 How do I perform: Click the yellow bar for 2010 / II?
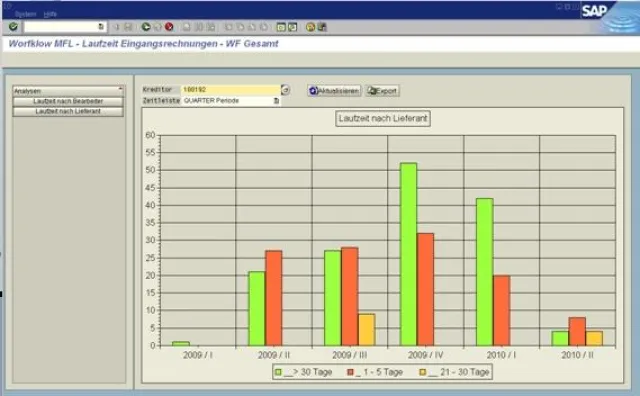point(594,338)
